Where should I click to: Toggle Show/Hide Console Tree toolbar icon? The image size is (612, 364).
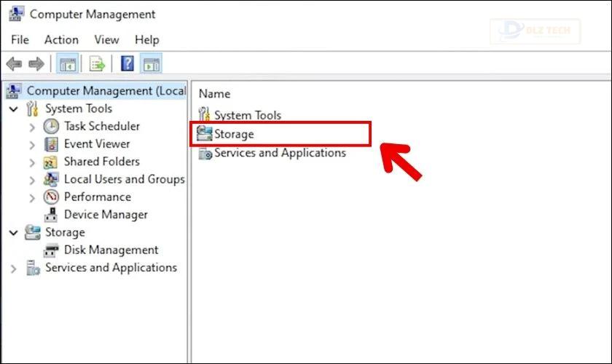click(68, 63)
